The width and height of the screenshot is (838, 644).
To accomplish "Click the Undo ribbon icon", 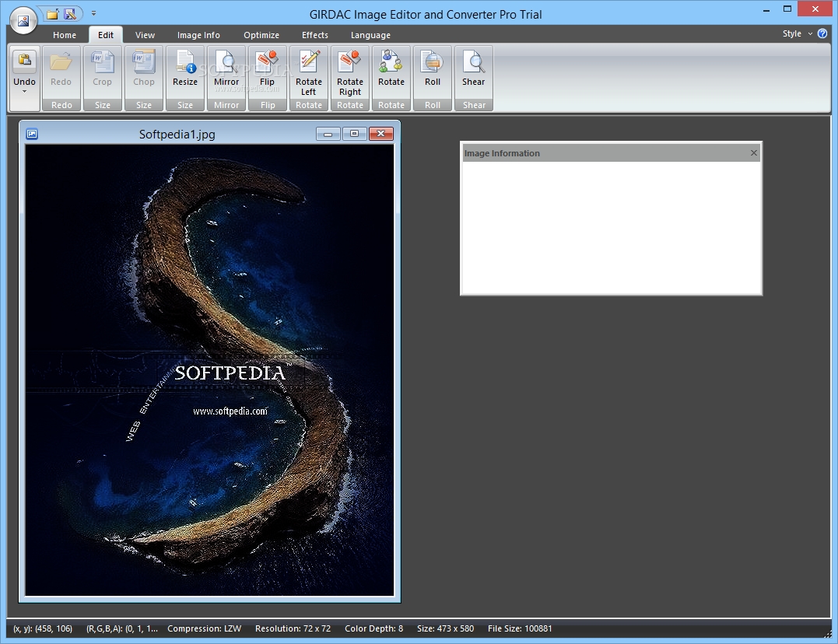I will (x=24, y=61).
